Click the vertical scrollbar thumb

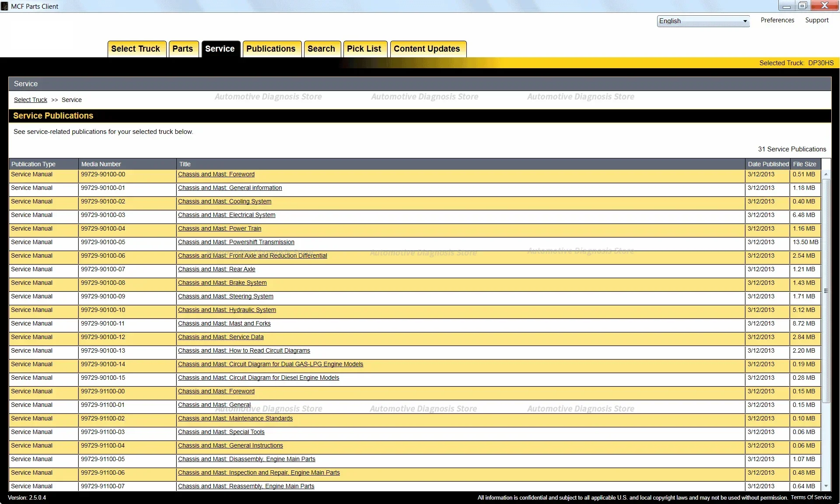pyautogui.click(x=826, y=290)
